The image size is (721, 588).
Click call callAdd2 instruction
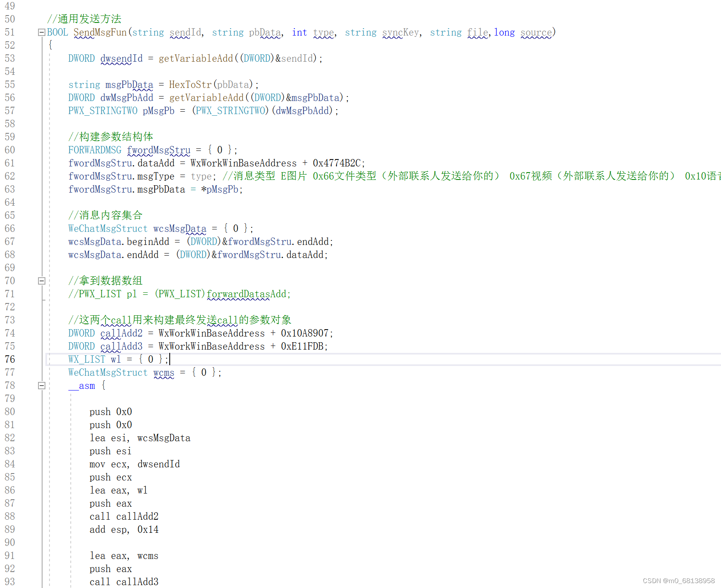[124, 516]
